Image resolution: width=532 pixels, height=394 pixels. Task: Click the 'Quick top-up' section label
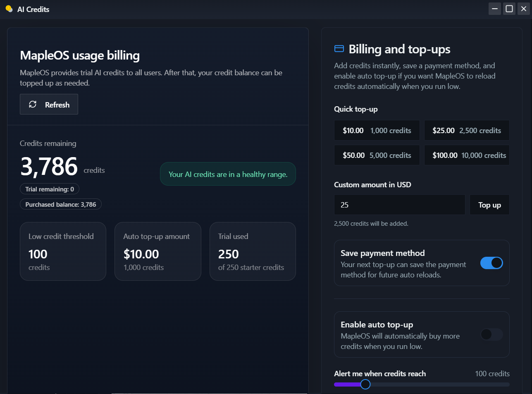[x=356, y=109]
